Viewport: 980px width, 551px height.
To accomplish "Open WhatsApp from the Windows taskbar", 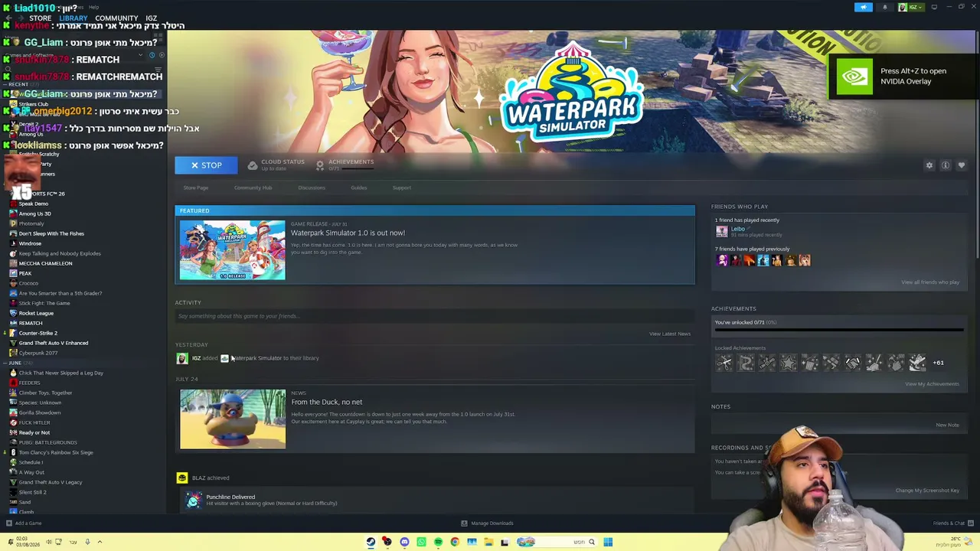I will tap(421, 542).
